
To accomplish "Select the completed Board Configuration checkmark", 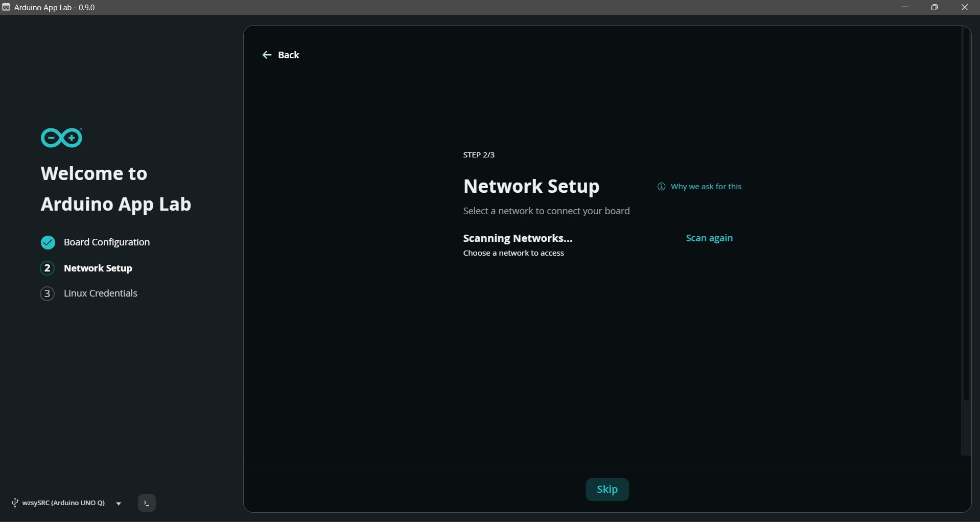I will coord(48,242).
